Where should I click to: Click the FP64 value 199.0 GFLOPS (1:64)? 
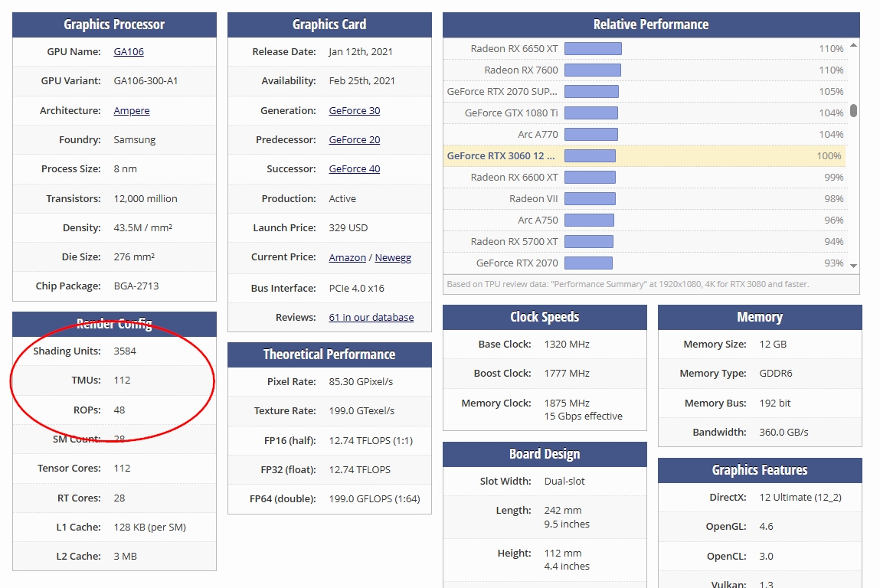(x=375, y=498)
